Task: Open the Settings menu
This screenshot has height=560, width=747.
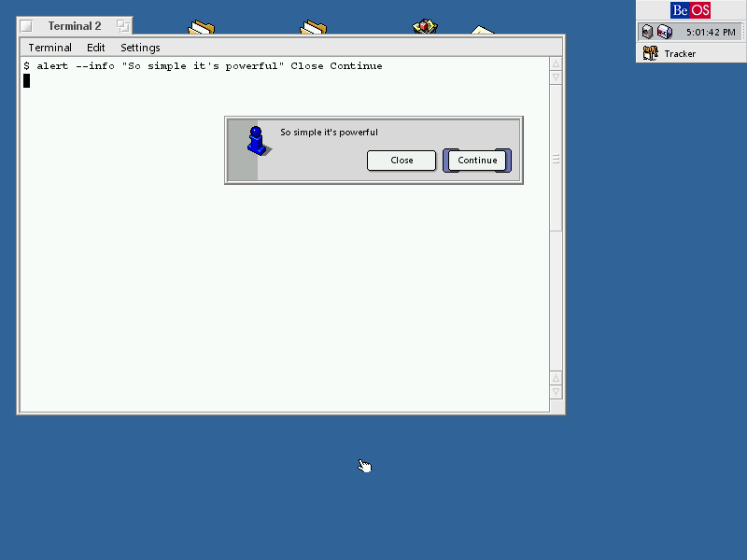Action: [x=140, y=48]
